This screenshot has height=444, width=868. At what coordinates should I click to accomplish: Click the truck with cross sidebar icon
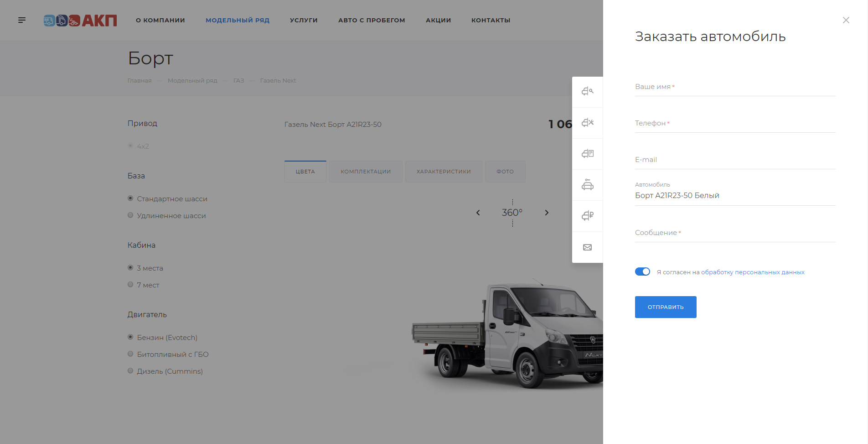[x=588, y=123]
